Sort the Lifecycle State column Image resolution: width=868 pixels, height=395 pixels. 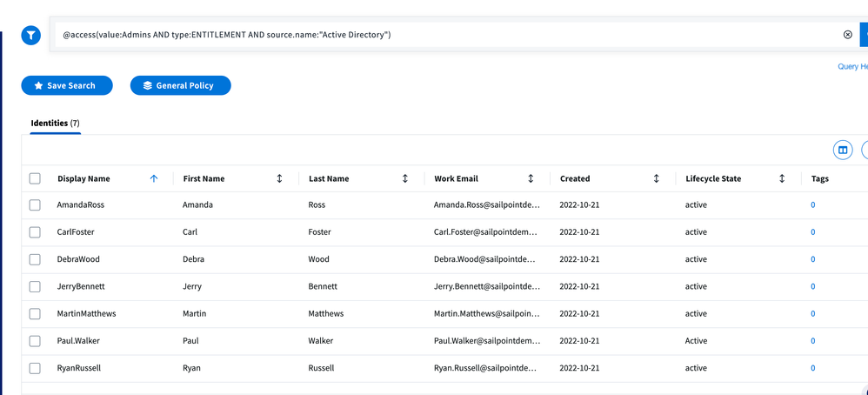click(782, 178)
